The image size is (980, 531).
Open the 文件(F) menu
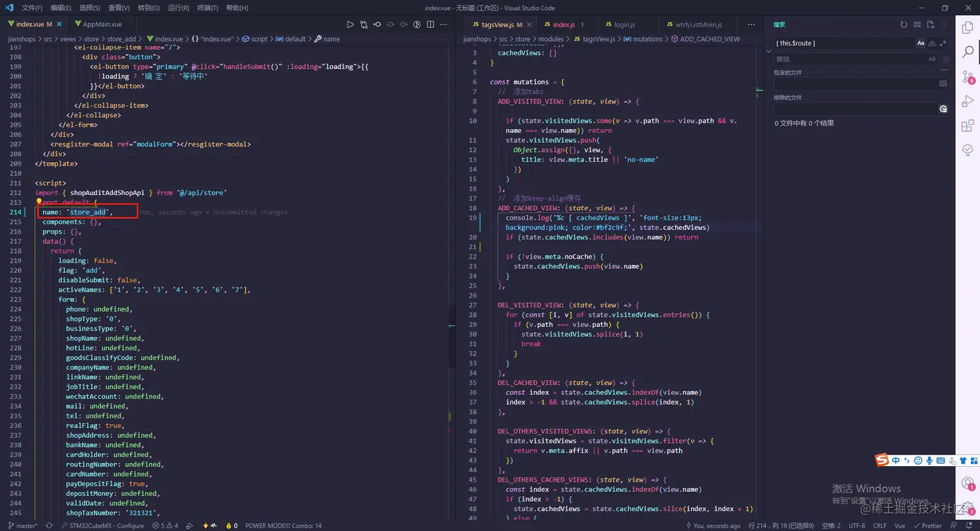click(x=32, y=8)
